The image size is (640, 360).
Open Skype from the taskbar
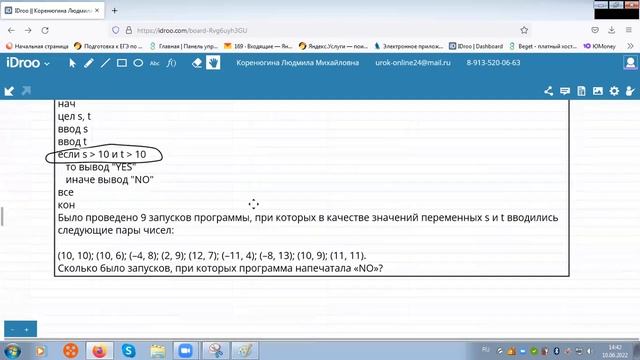tap(129, 351)
